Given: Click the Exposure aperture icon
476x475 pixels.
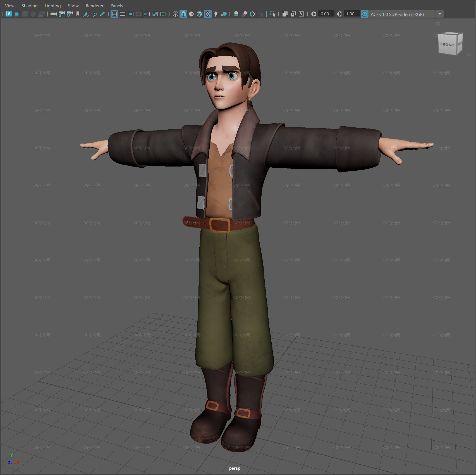Looking at the screenshot, I should (x=314, y=14).
